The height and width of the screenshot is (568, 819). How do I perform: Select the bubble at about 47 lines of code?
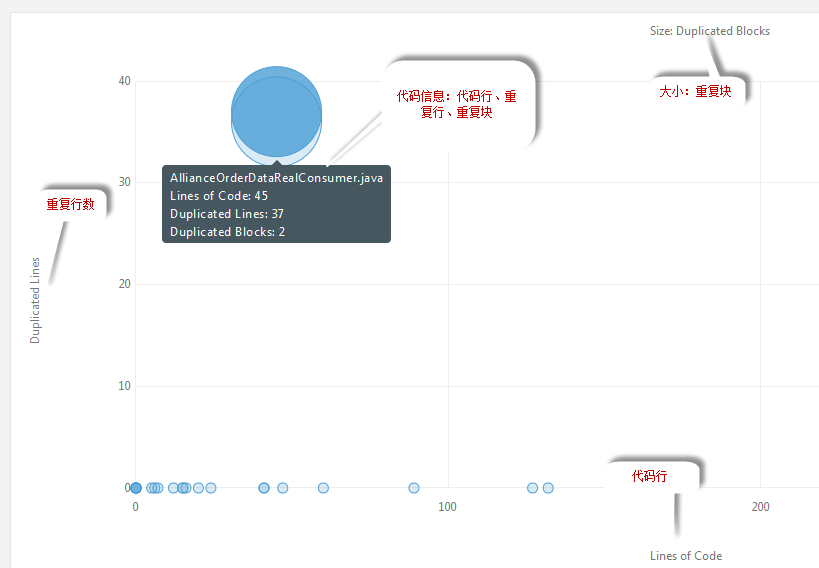click(283, 488)
